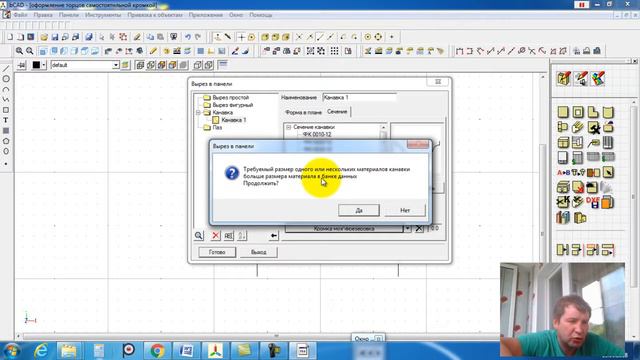Click the black current color swatch
The width and height of the screenshot is (640, 360).
click(36, 65)
